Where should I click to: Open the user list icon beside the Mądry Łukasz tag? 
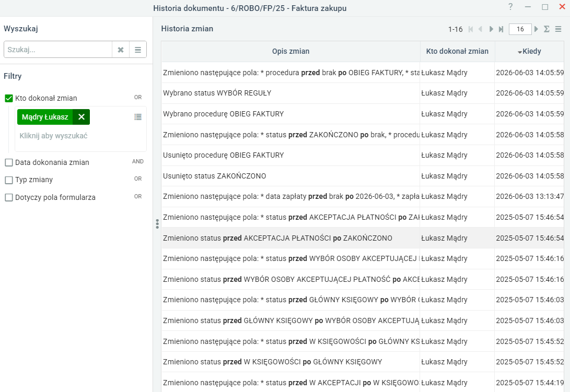tap(138, 117)
